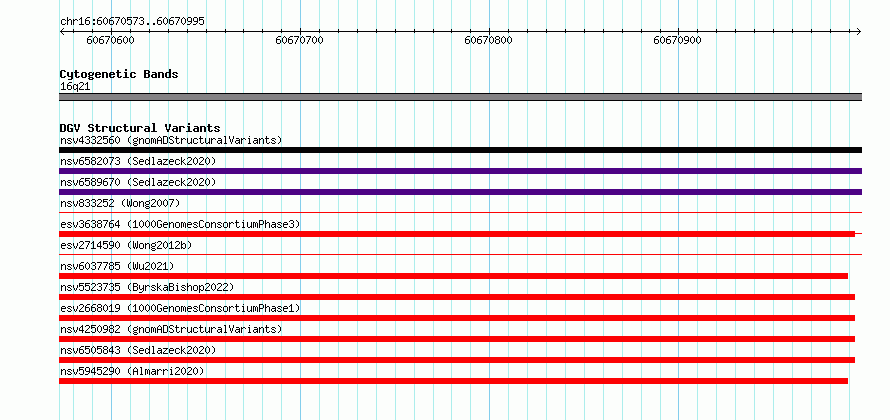This screenshot has width=890, height=420.
Task: Open variant nsv6505843 (Sedlazeck2020) label
Action: click(x=138, y=350)
